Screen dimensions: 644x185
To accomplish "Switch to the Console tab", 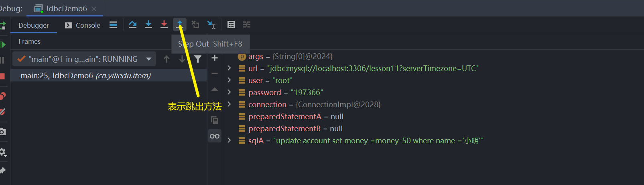I will point(83,25).
